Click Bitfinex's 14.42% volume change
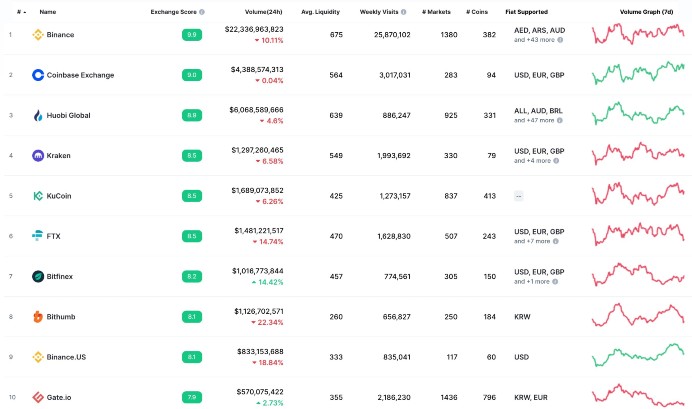The image size is (692, 409). tap(267, 282)
